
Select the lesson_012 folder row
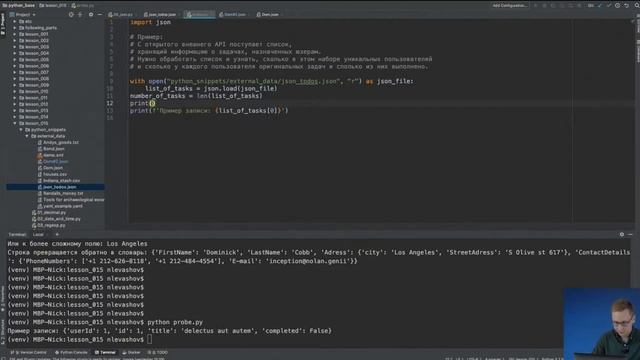tap(55, 104)
